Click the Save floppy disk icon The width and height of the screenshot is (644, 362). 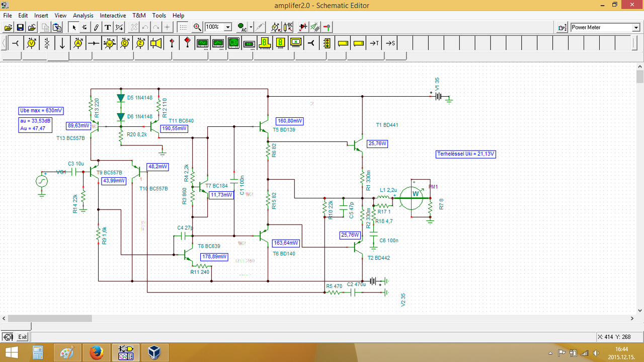[x=20, y=28]
